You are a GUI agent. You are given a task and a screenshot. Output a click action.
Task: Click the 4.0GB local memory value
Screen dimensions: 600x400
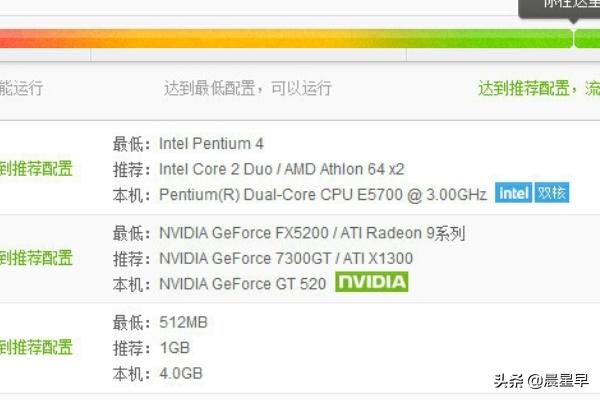click(x=181, y=373)
